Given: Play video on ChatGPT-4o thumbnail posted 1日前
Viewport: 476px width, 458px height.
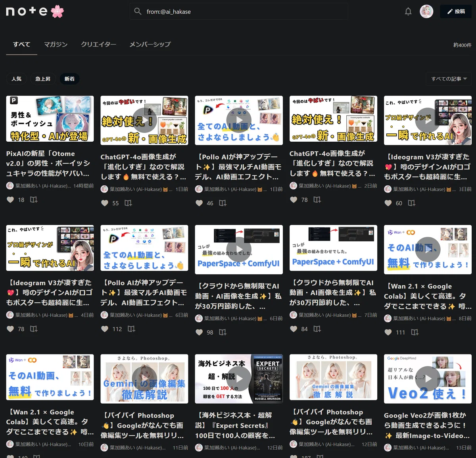Looking at the screenshot, I should click(144, 120).
